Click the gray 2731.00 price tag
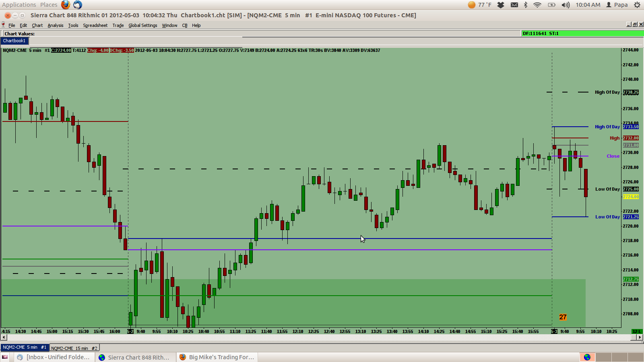Viewport: 644px width, 362px height. point(631,145)
